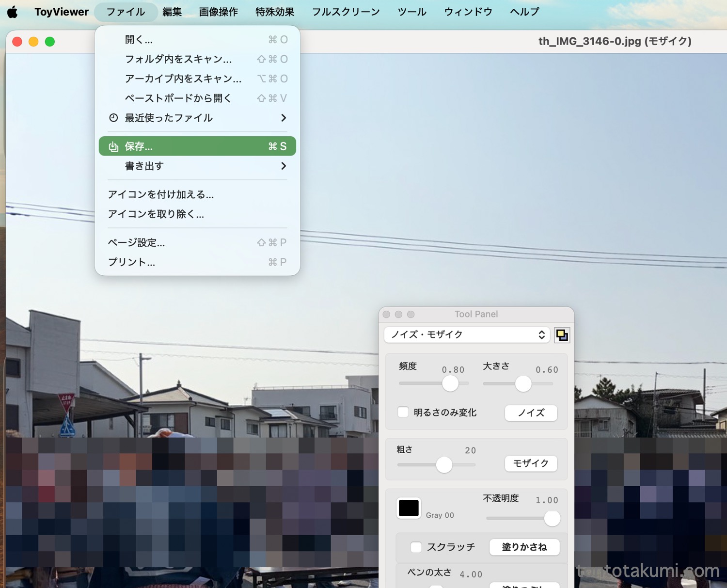Viewport: 727px width, 588px height.
Task: Open the Apple menu
Action: [13, 12]
